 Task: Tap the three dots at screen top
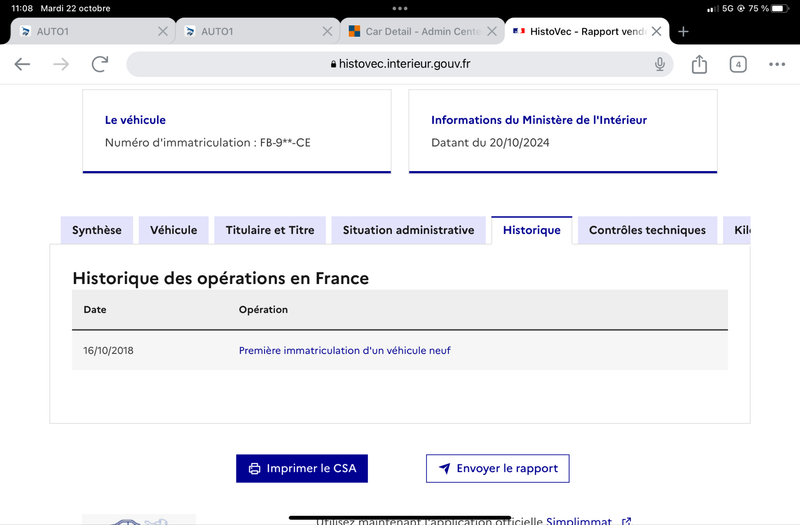pos(400,8)
